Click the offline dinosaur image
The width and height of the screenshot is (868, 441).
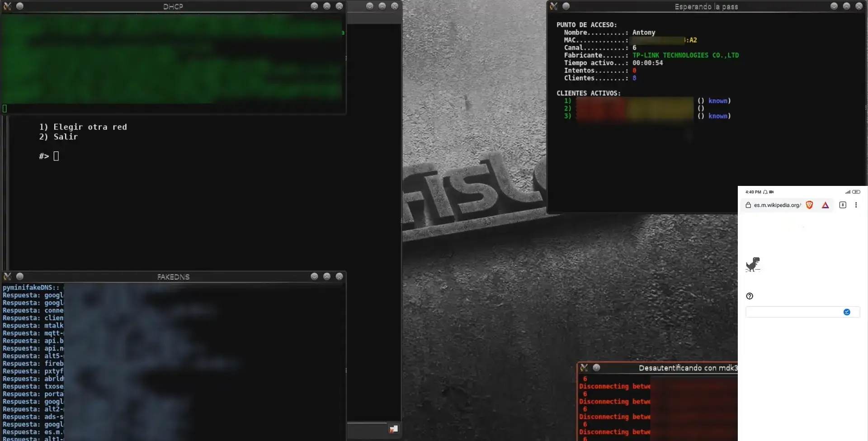click(753, 264)
